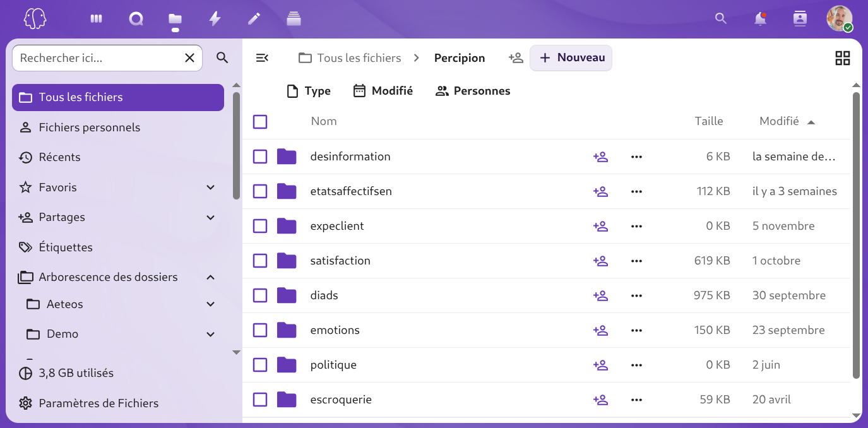
Task: Open the Type filter menu
Action: (309, 91)
